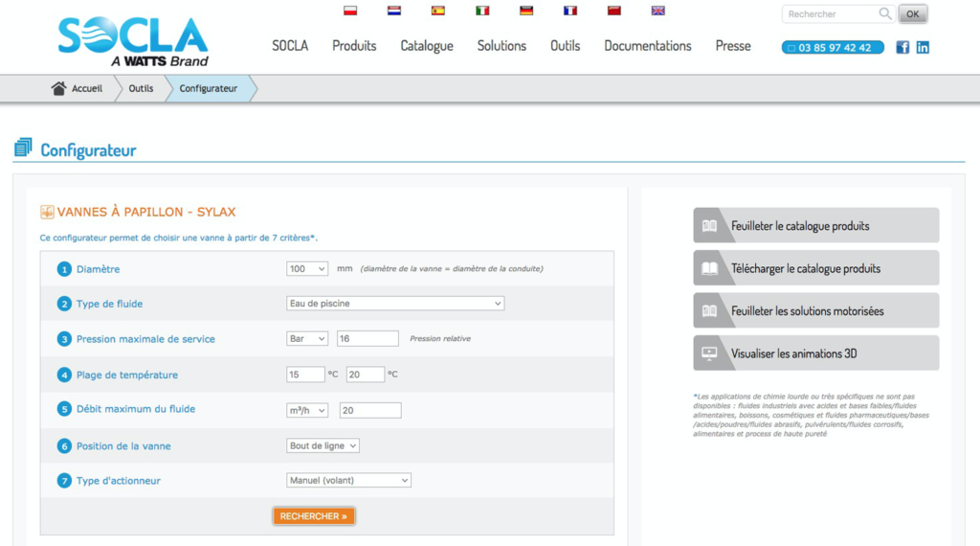Click the search magnifier icon
The height and width of the screenshot is (546, 980).
(x=885, y=13)
